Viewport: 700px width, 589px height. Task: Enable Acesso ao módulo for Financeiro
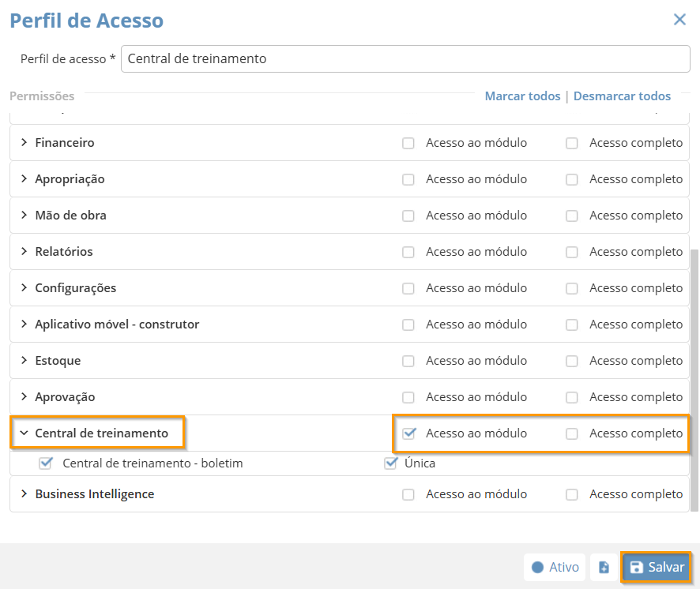coord(408,144)
